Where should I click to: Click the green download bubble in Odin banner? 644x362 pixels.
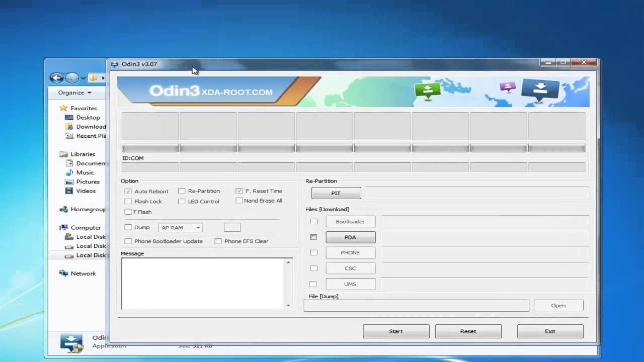click(x=428, y=90)
